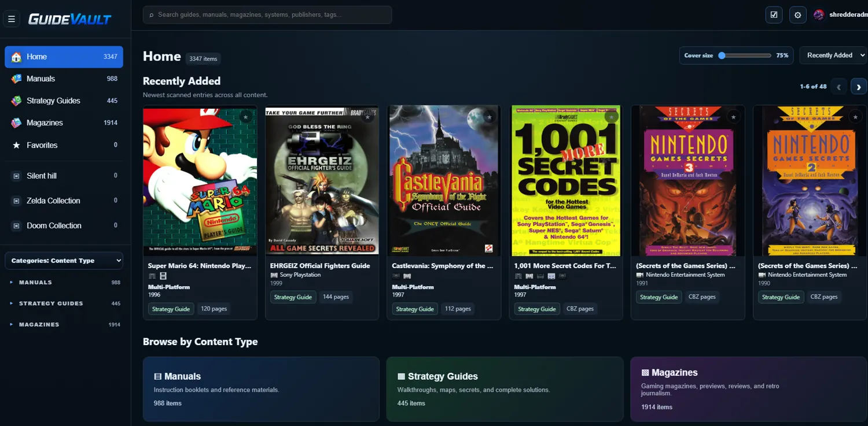Click the 144 pages tag
This screenshot has width=868, height=426.
click(336, 297)
